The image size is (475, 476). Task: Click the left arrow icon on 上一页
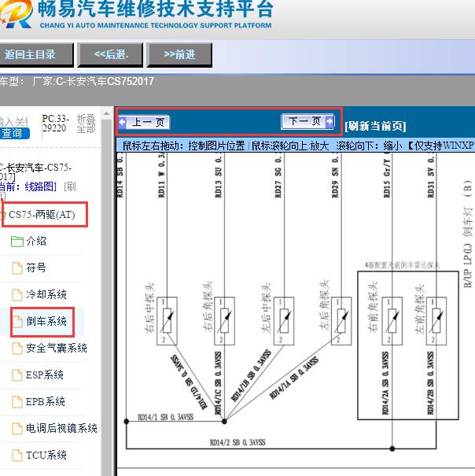(123, 122)
